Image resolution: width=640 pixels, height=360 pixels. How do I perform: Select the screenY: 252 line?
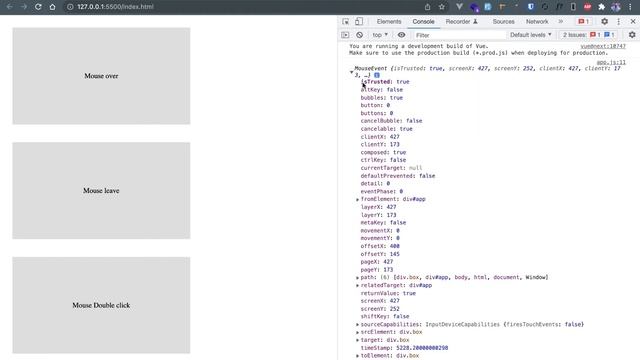380,309
